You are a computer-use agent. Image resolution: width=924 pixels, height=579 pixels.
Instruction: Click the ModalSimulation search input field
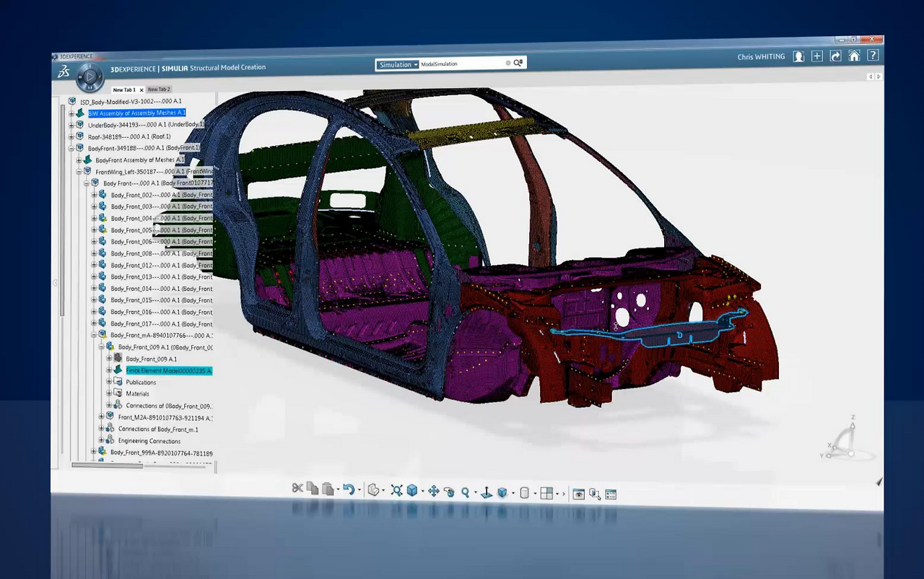click(462, 64)
